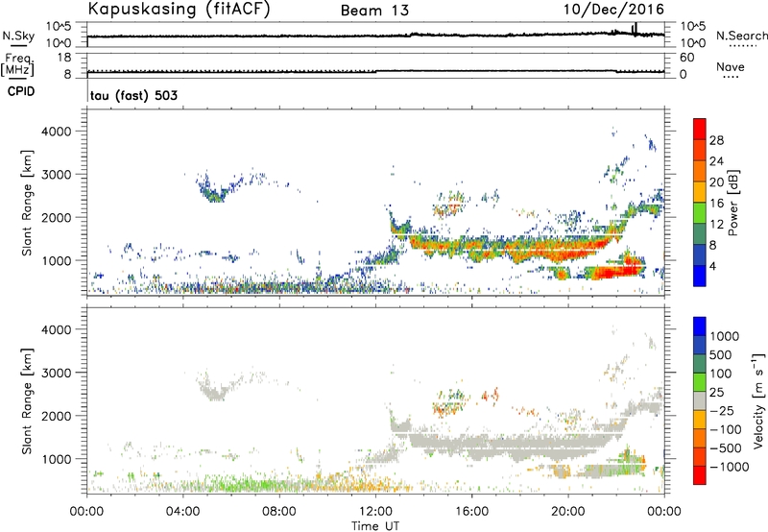Click the '4000' tick on power panel
This screenshot has width=768, height=532.
tap(56, 132)
